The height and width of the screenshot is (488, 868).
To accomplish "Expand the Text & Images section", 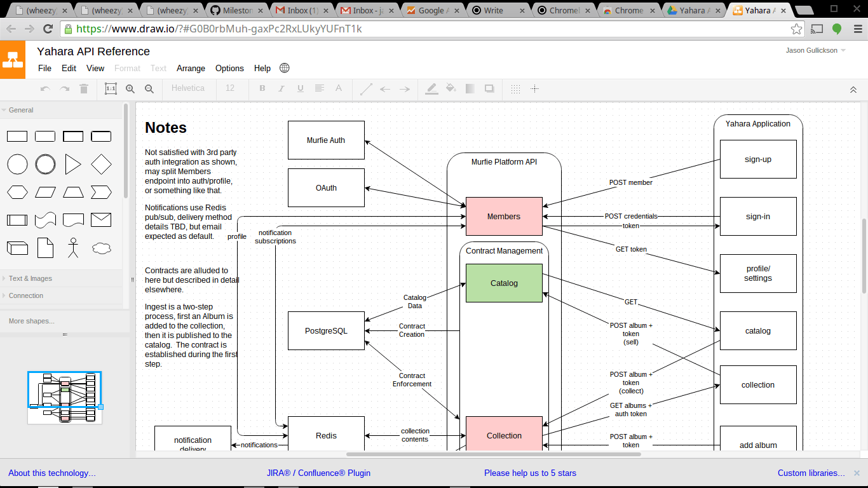I will (x=61, y=278).
